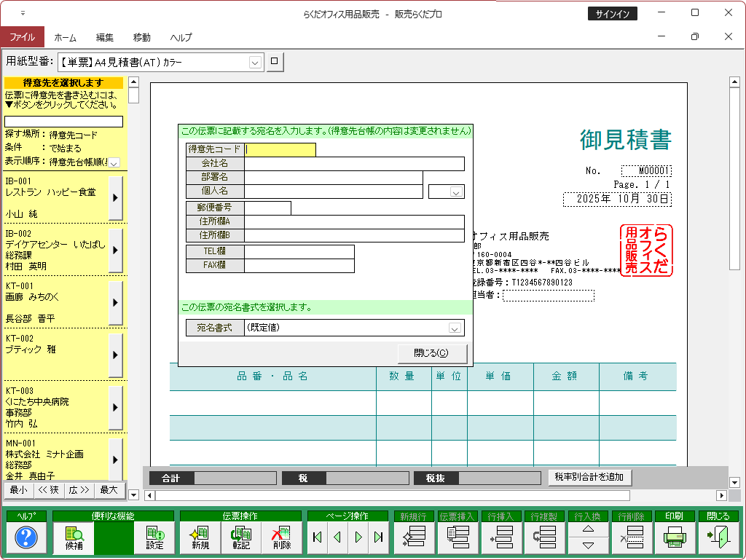Click the 印刷 printer icon
This screenshot has width=746, height=560.
[675, 537]
